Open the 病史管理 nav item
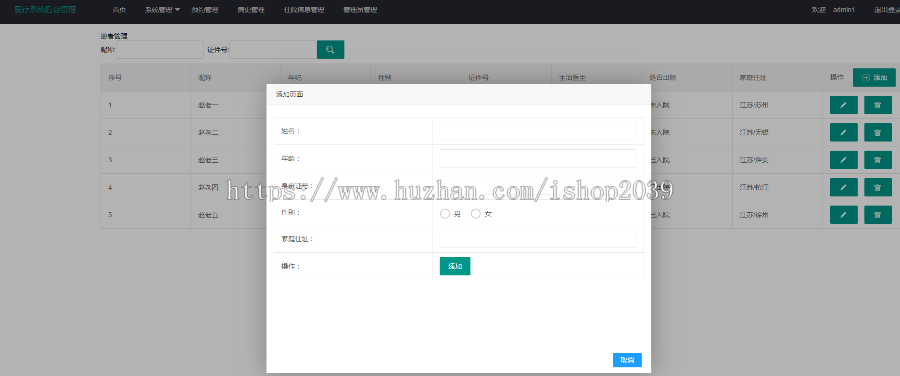The height and width of the screenshot is (376, 900). pos(251,10)
